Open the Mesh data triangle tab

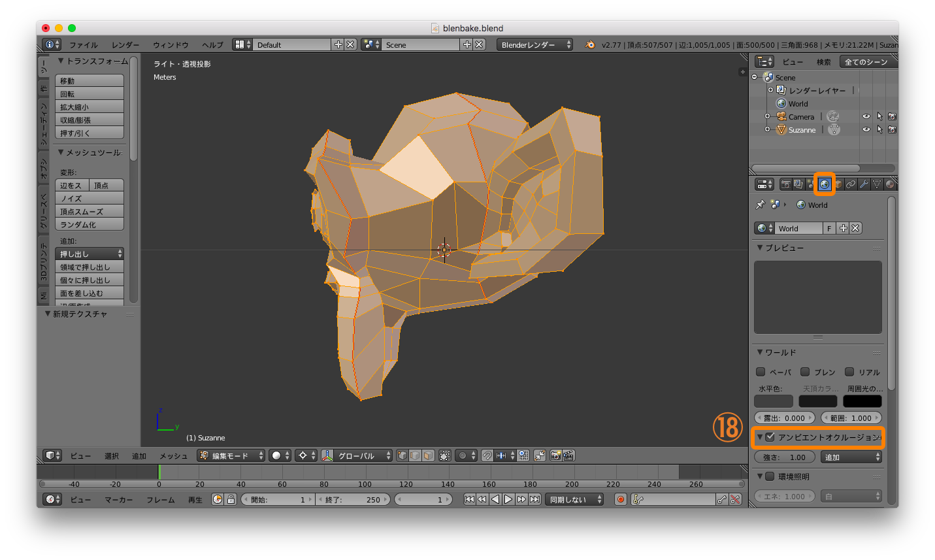[877, 184]
